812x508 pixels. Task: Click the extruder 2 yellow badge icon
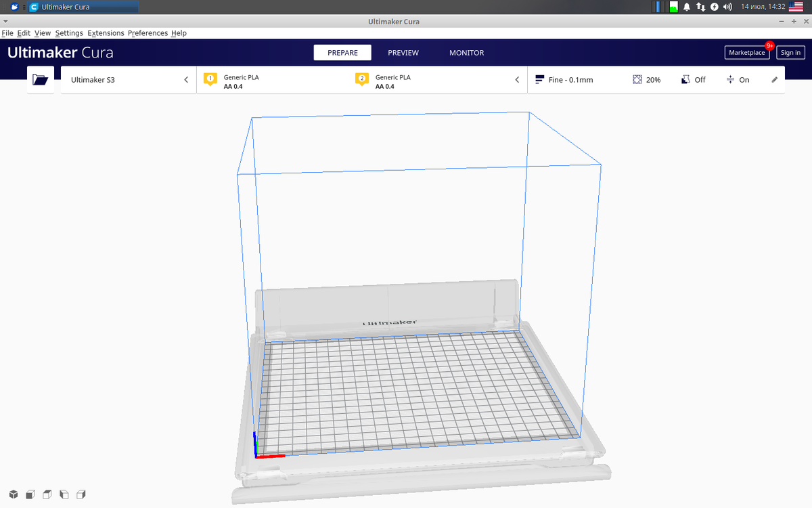pyautogui.click(x=361, y=80)
